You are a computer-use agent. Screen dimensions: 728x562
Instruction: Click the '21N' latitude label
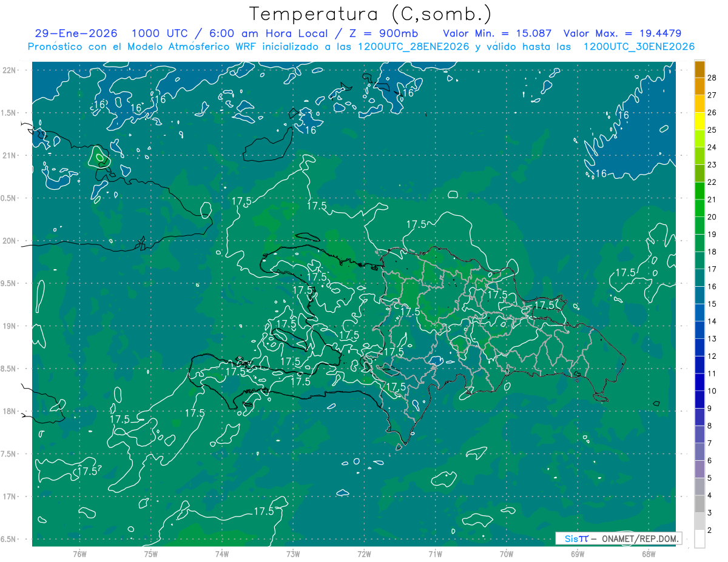coord(9,155)
